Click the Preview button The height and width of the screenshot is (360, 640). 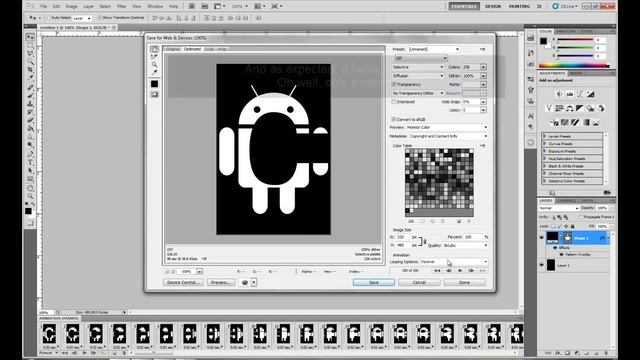pos(221,282)
